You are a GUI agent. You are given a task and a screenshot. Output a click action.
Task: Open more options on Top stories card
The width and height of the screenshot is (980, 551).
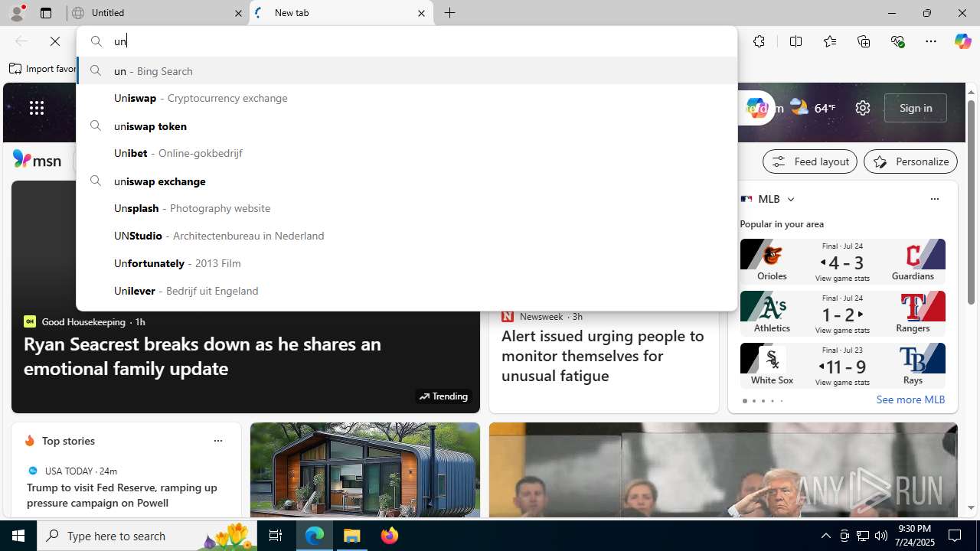point(217,441)
